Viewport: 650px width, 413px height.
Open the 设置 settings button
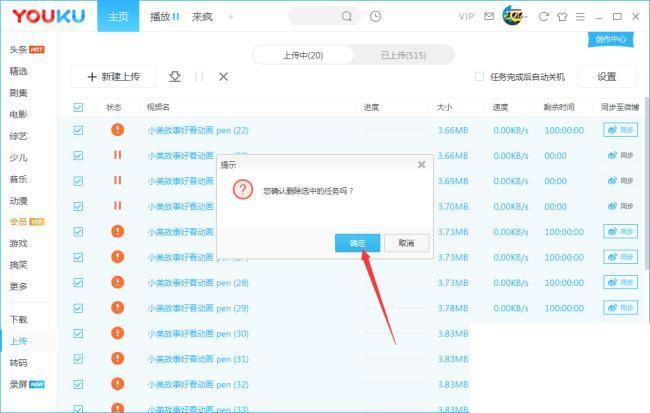click(606, 76)
